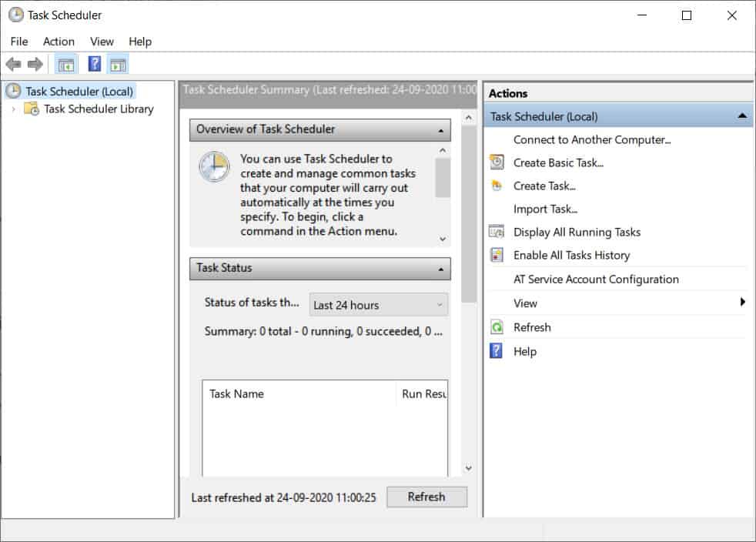Viewport: 756px width, 542px height.
Task: Click the summary pane vertical scrollbar down arrow
Action: (468, 468)
